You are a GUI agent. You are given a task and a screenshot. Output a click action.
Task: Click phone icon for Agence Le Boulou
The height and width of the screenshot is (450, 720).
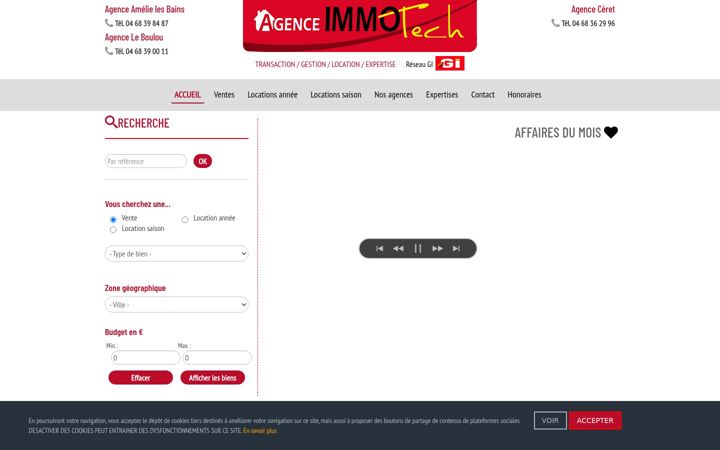pyautogui.click(x=109, y=51)
